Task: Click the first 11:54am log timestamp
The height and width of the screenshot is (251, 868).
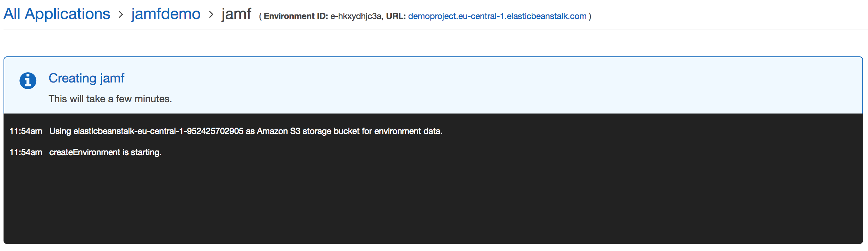Action: point(26,131)
